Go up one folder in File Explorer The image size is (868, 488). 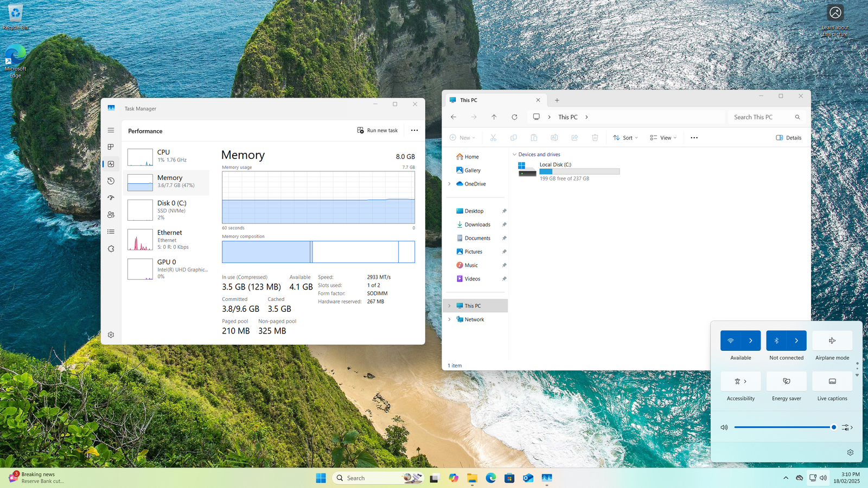pyautogui.click(x=494, y=117)
